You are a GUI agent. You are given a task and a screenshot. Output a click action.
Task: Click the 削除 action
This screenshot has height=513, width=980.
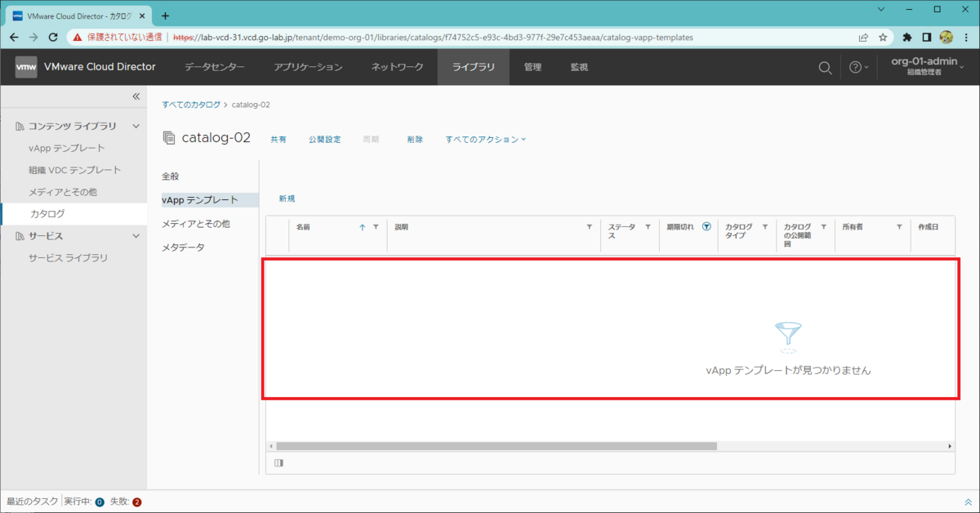tap(415, 140)
